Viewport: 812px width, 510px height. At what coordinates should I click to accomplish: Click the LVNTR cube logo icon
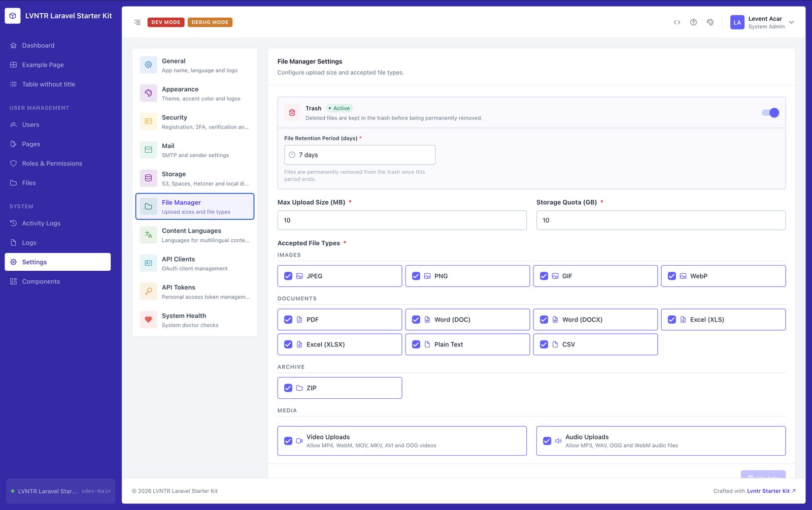(13, 16)
